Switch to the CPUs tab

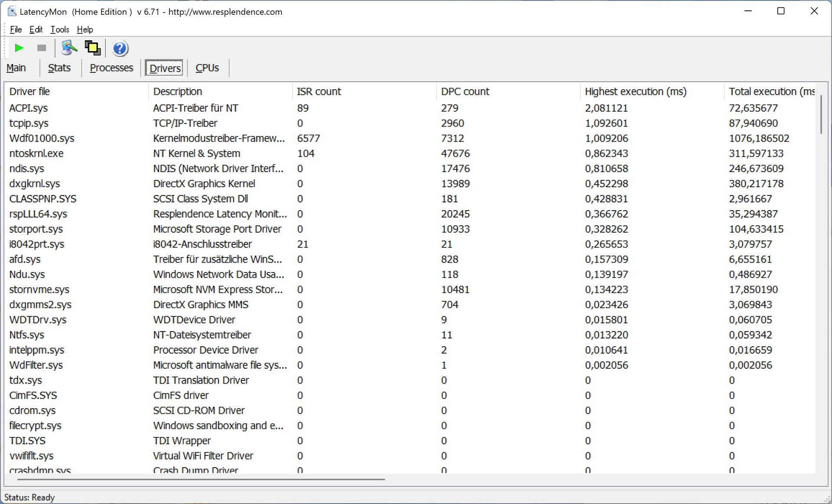(207, 68)
